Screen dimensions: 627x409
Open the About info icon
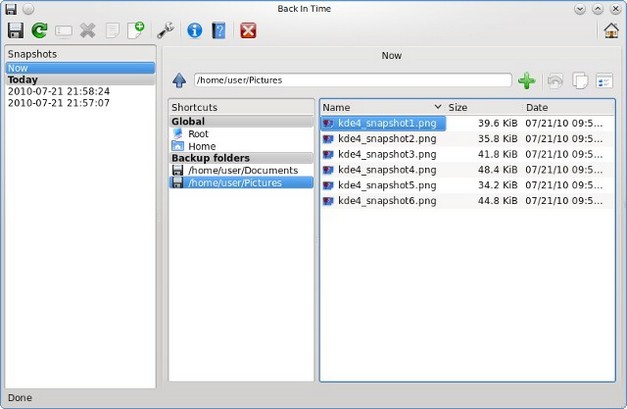point(195,30)
